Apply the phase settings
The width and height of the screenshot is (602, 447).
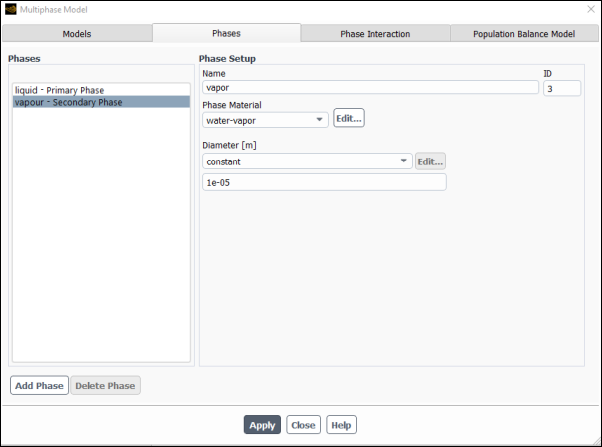(x=262, y=425)
